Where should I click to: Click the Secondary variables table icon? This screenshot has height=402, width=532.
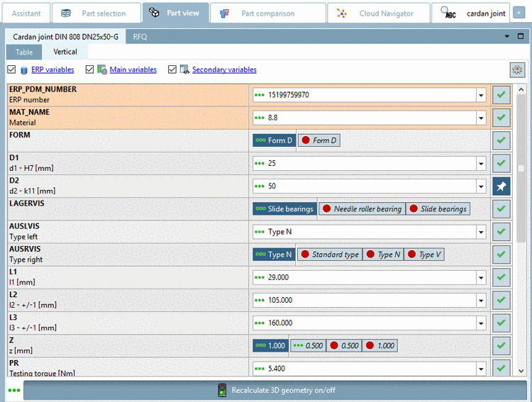click(x=184, y=69)
